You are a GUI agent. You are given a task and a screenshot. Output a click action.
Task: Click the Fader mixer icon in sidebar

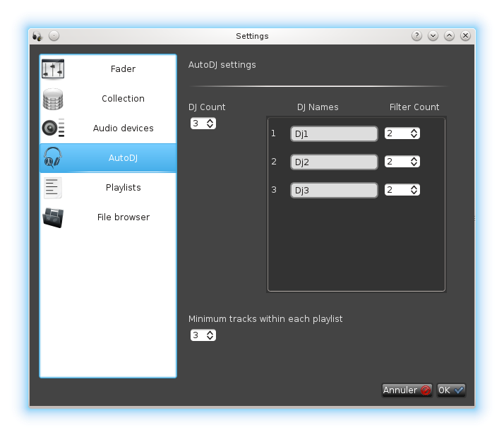53,68
